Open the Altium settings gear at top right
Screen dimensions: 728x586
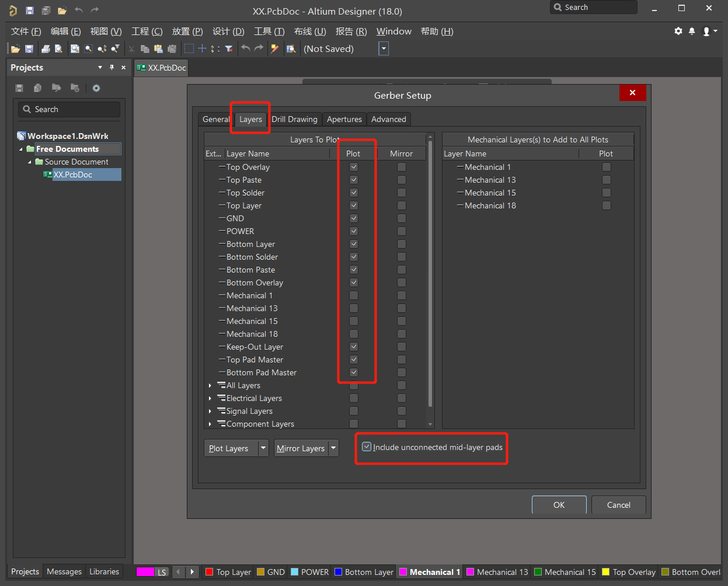678,32
